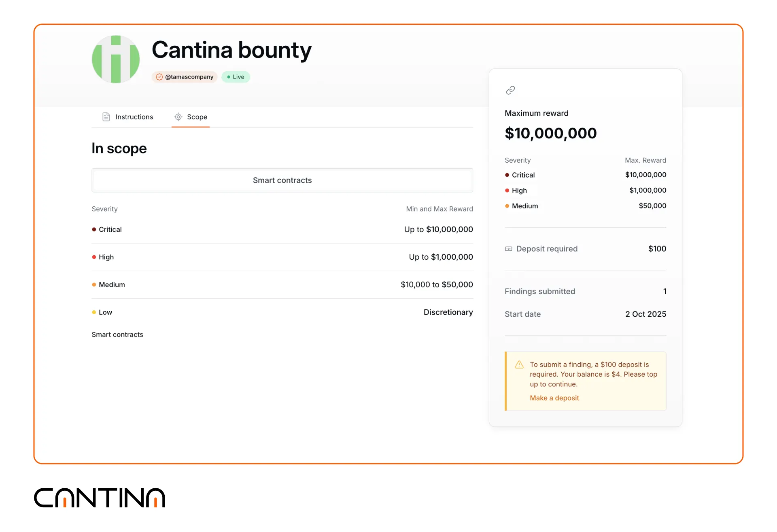
Task: Click the document icon beside Instructions
Action: click(106, 117)
